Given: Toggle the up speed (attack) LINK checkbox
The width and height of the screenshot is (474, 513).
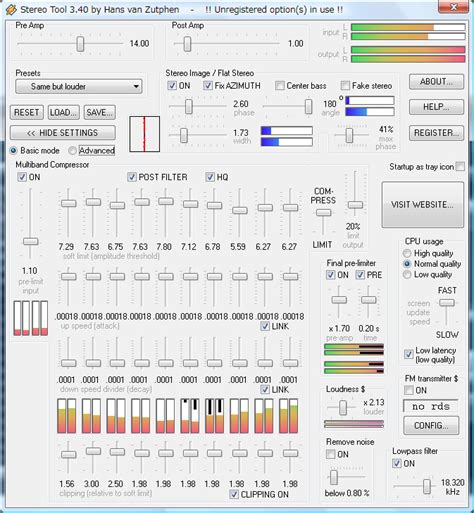Looking at the screenshot, I should point(265,326).
